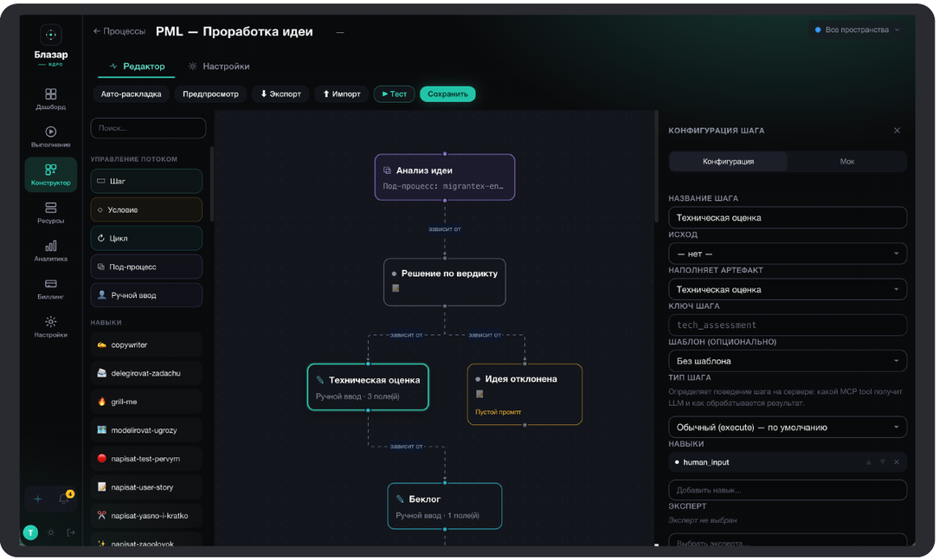This screenshot has width=952, height=560.
Task: Go to Выполнение in the sidebar
Action: tap(51, 137)
